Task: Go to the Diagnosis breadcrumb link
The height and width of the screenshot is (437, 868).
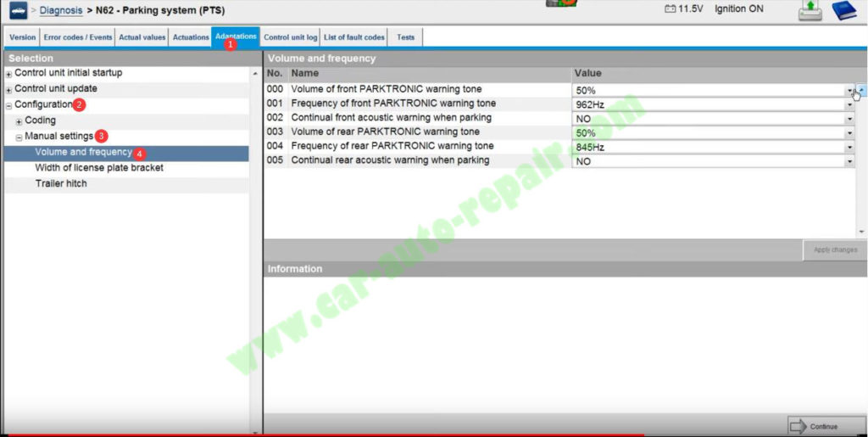Action: [x=61, y=10]
